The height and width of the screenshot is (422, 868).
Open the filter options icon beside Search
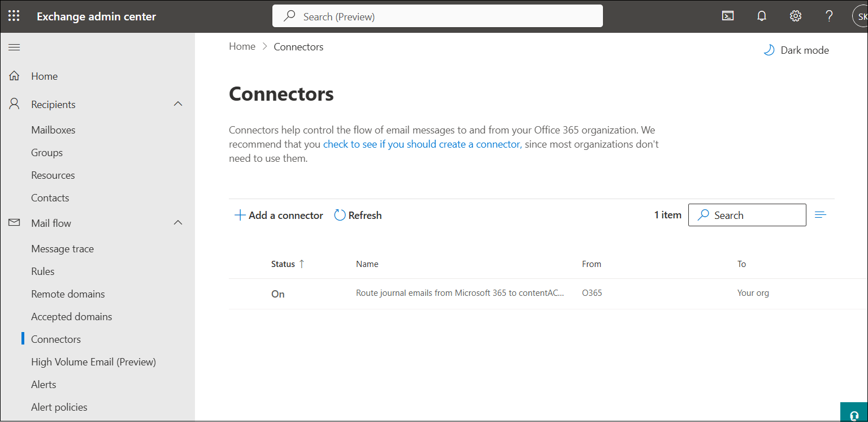[x=821, y=215]
